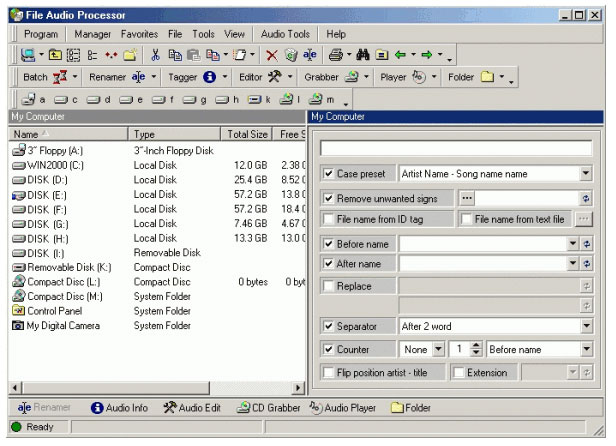Open the Audio Tools menu

pyautogui.click(x=285, y=34)
